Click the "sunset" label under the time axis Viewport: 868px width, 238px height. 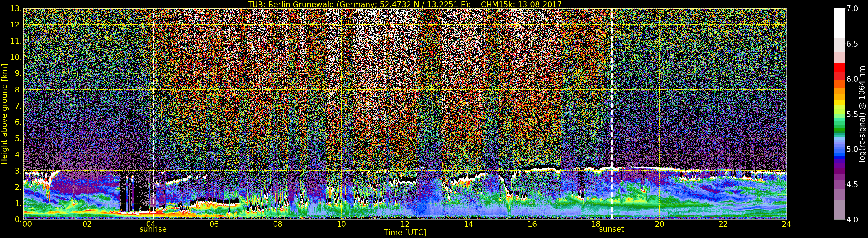(x=611, y=229)
